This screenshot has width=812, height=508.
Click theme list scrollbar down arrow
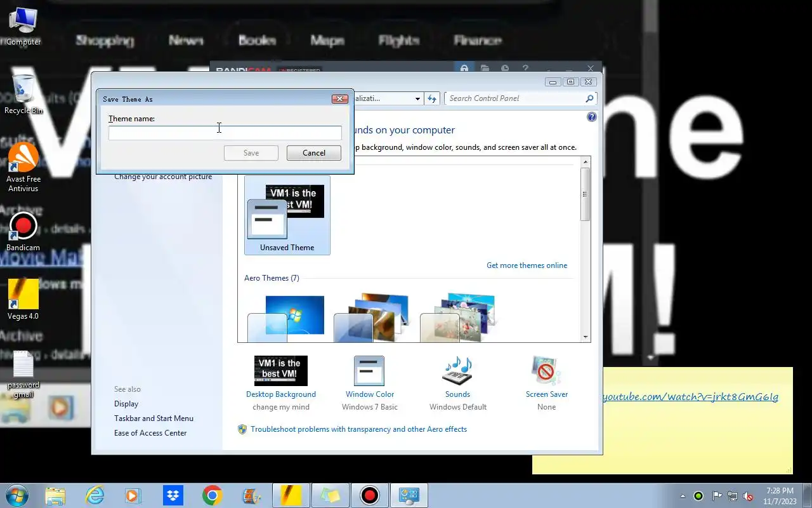tap(586, 337)
